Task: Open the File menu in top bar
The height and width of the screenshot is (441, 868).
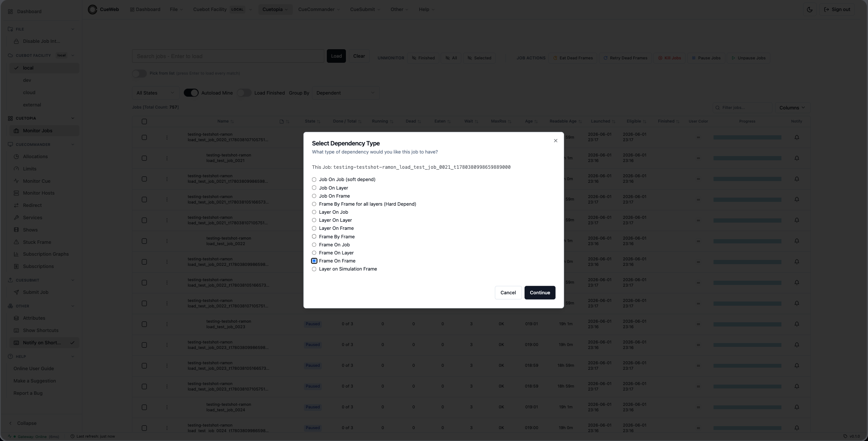Action: coord(177,9)
